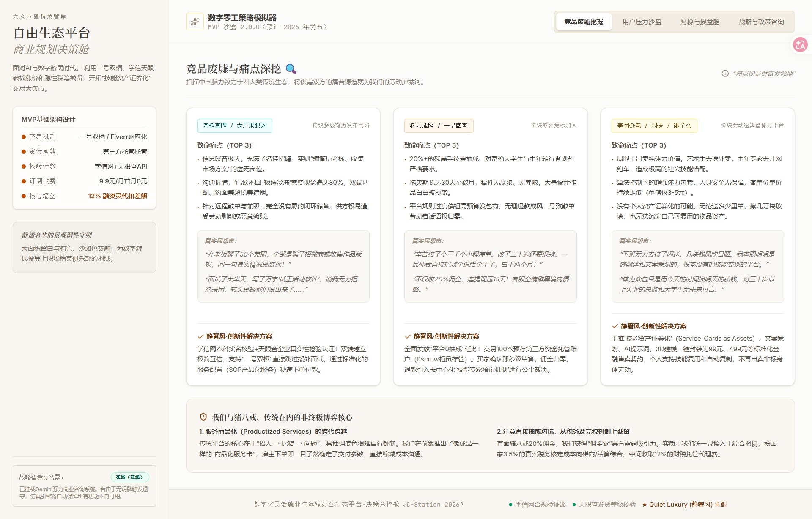Image resolution: width=812 pixels, height=519 pixels.
Task: Click the 学信网+天眼查API value
Action: [x=121, y=167]
